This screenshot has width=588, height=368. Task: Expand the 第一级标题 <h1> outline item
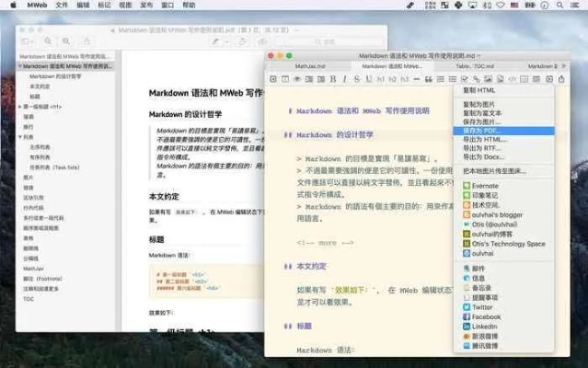[20, 107]
